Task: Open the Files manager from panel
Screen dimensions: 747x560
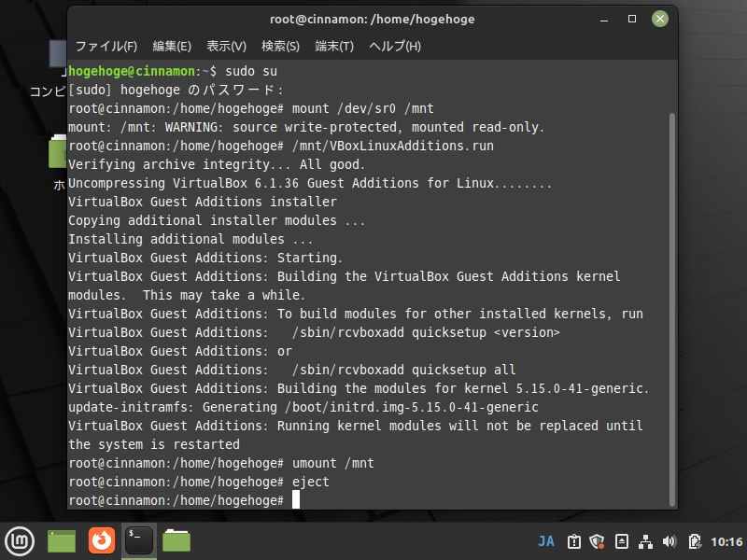Action: click(176, 541)
